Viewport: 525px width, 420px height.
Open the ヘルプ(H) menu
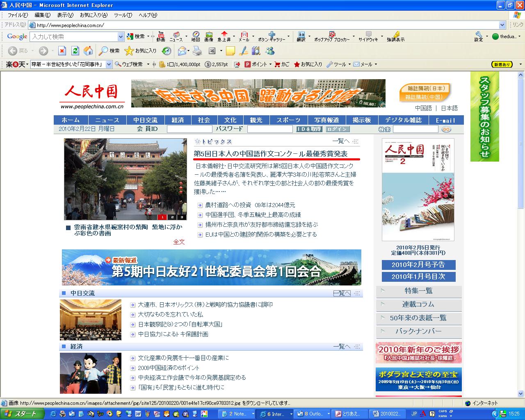148,15
